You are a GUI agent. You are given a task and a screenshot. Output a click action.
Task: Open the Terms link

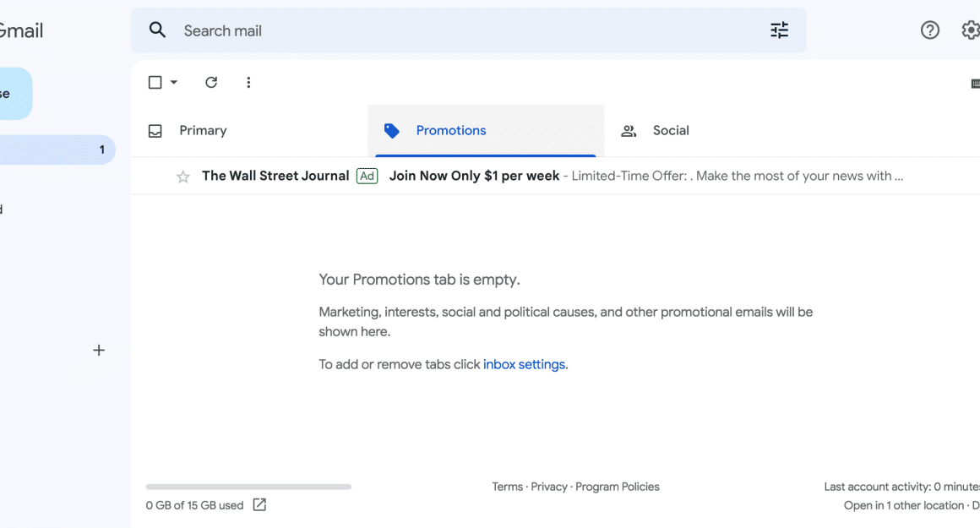click(507, 487)
